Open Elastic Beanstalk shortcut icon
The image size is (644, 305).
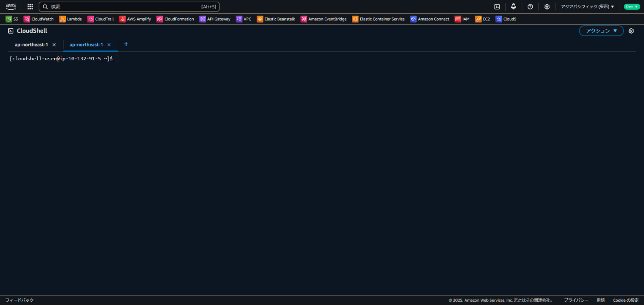(x=260, y=19)
